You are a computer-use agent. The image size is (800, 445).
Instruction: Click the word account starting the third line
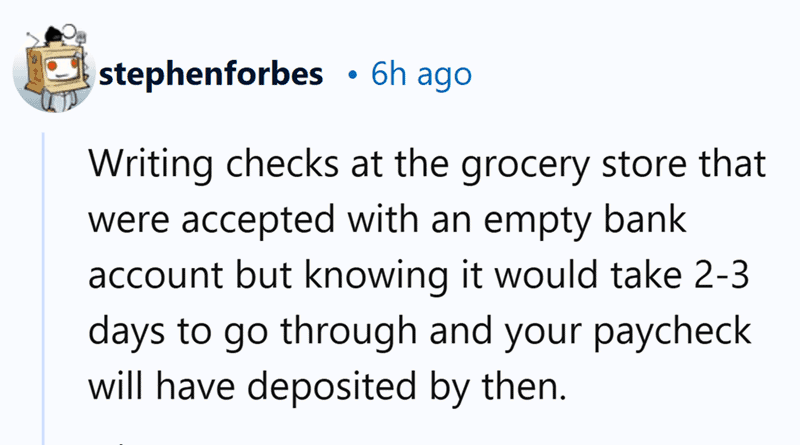(x=156, y=276)
